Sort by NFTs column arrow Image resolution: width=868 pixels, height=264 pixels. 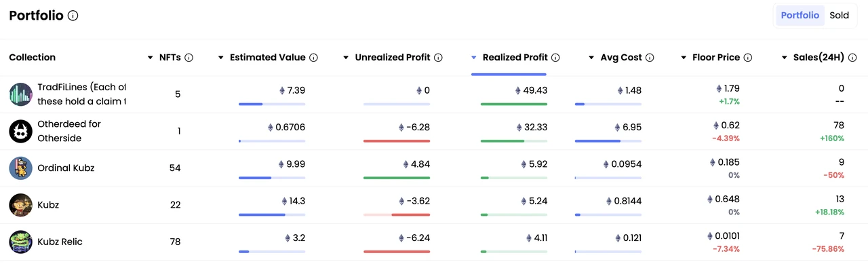click(151, 58)
